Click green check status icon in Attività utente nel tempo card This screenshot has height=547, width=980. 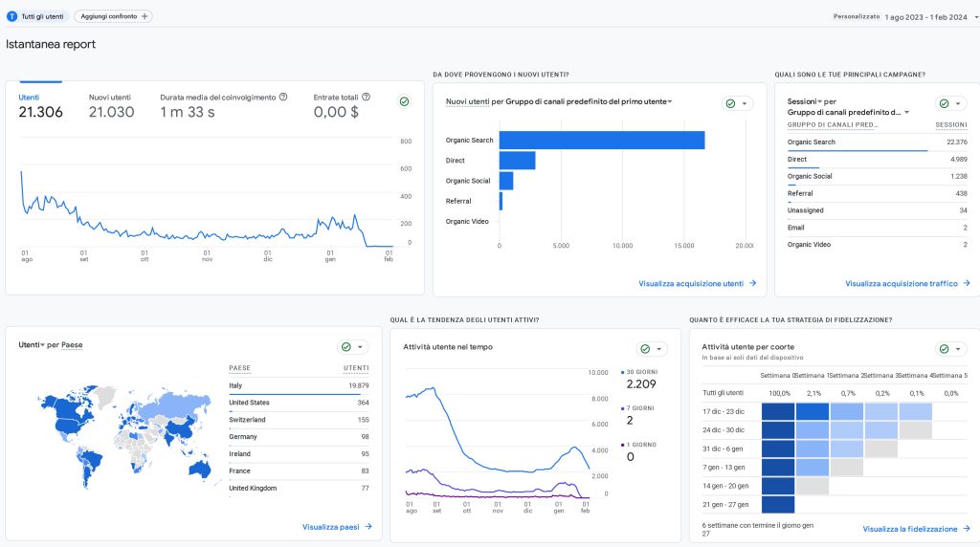coord(645,349)
